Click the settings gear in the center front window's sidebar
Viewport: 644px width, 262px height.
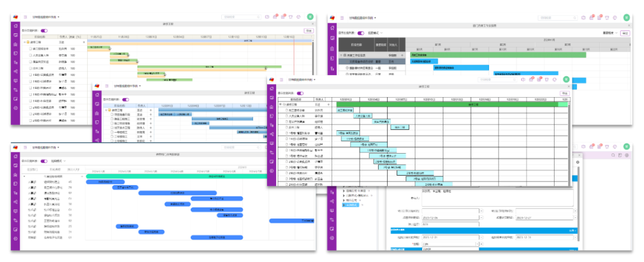click(271, 171)
